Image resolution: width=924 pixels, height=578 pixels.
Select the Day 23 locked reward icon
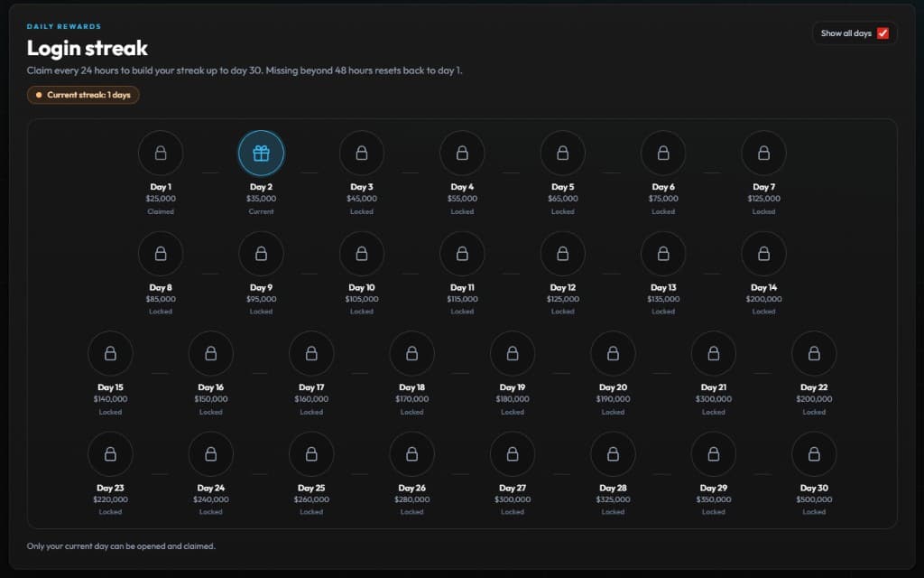[x=111, y=453]
